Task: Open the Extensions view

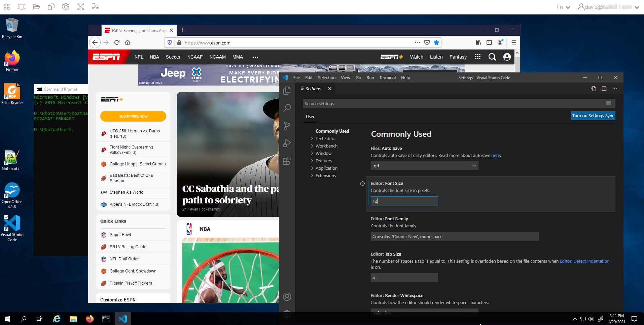Action: (x=287, y=161)
